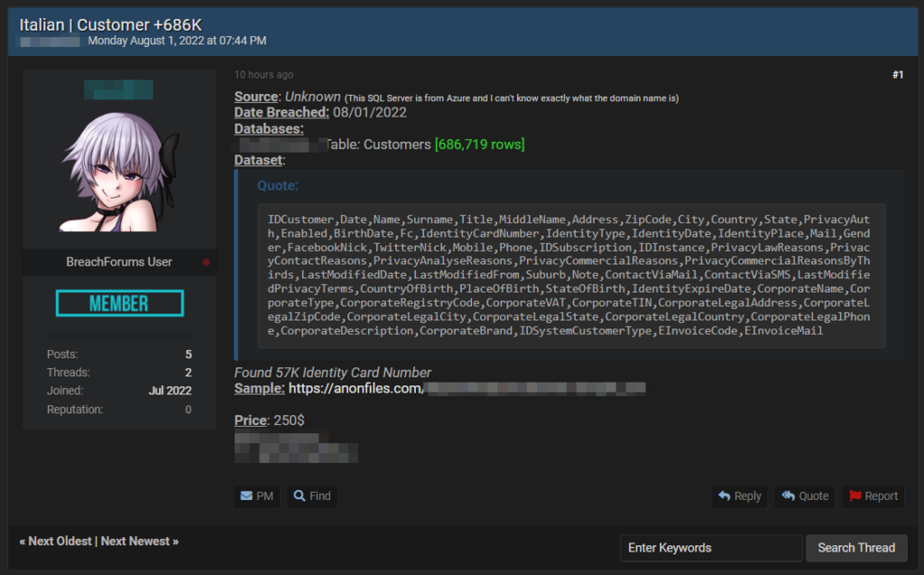
Task: Click the magnifier Find icon button
Action: pos(312,496)
